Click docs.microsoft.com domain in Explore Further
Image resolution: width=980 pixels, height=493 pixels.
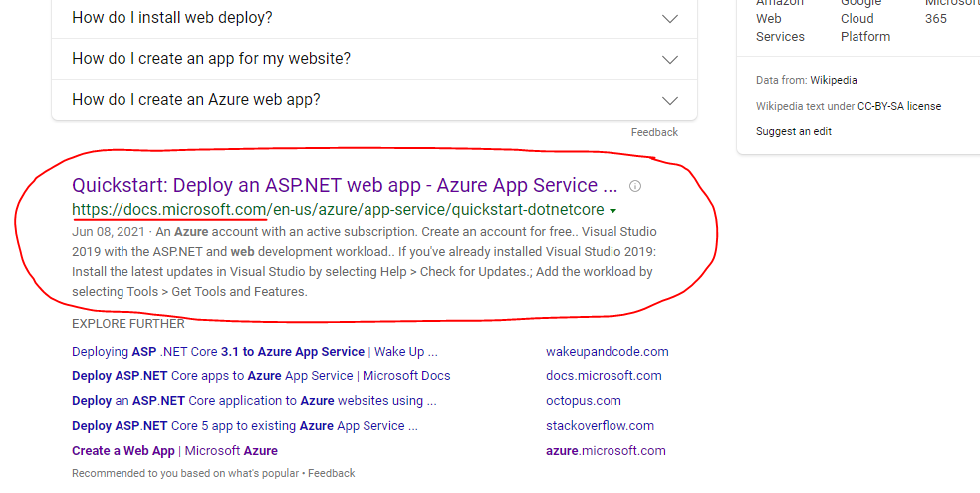tap(604, 376)
